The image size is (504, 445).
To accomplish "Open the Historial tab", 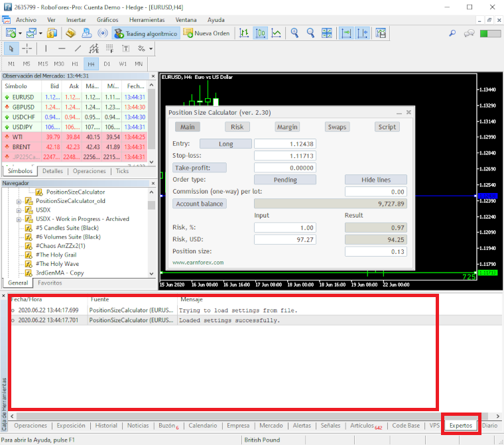I will [x=106, y=425].
